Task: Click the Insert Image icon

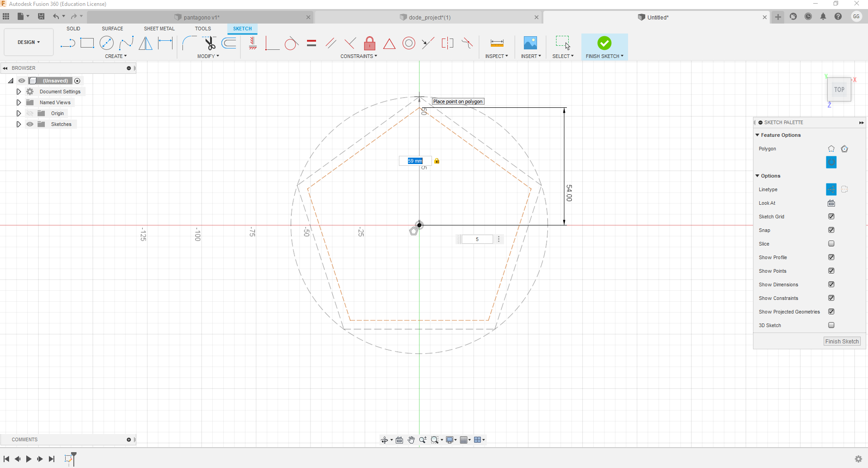Action: 530,43
